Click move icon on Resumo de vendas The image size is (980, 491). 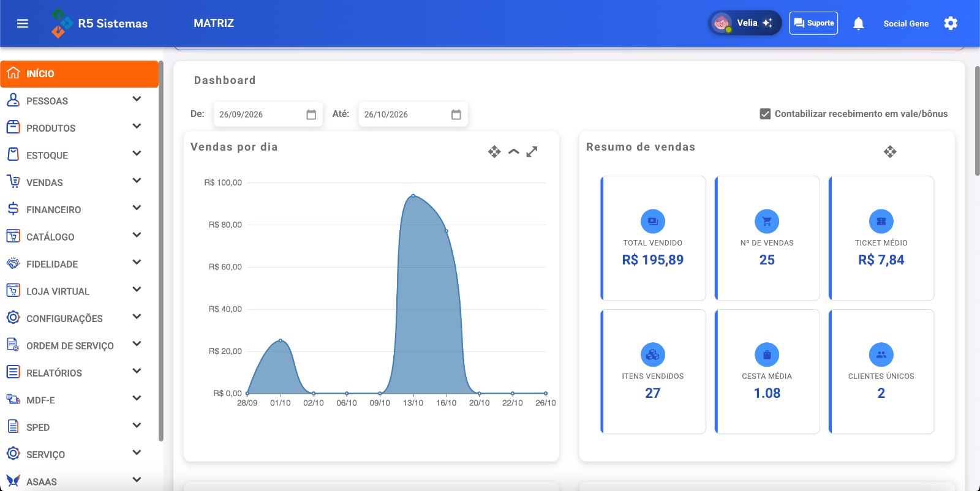[890, 151]
